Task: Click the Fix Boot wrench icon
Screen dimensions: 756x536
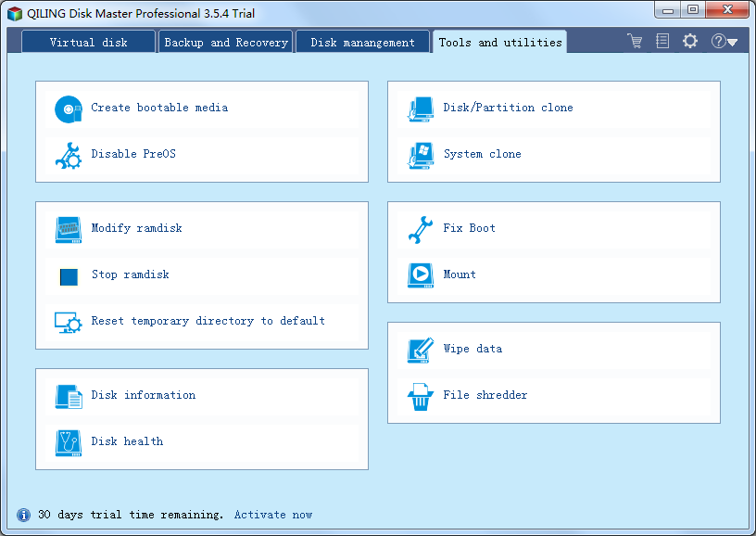Action: [421, 229]
